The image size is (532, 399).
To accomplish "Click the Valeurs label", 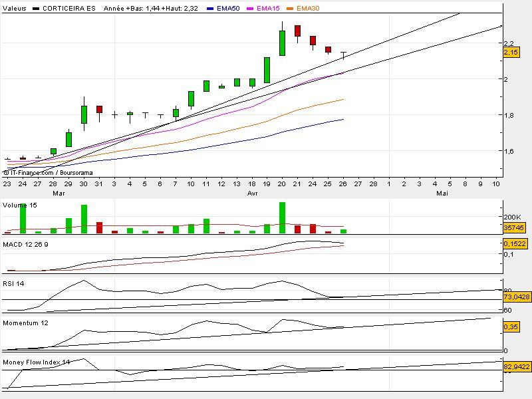I will tap(14, 8).
